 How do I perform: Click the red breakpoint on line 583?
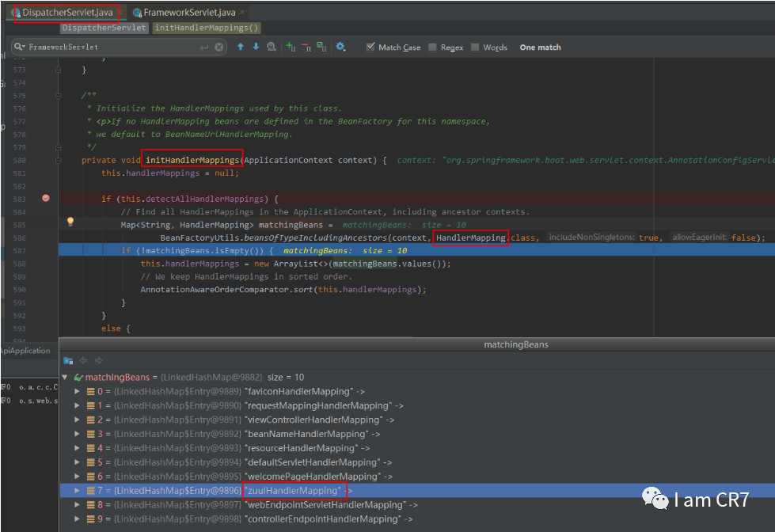[45, 199]
